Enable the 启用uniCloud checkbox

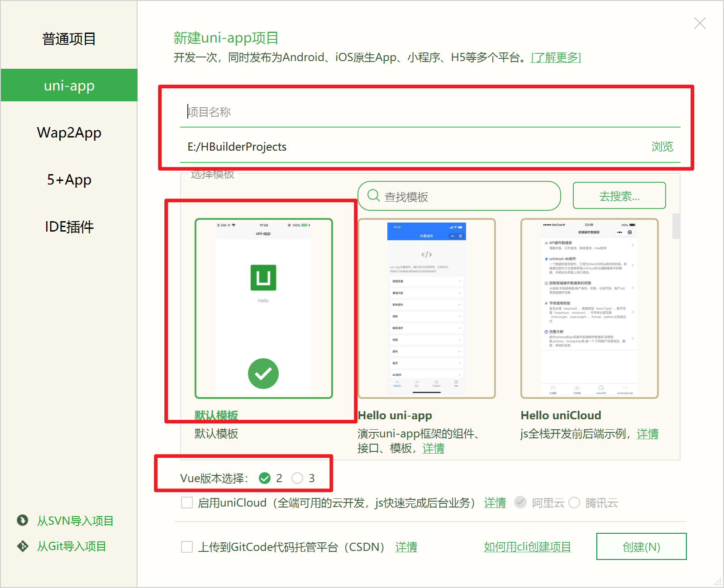[x=187, y=503]
